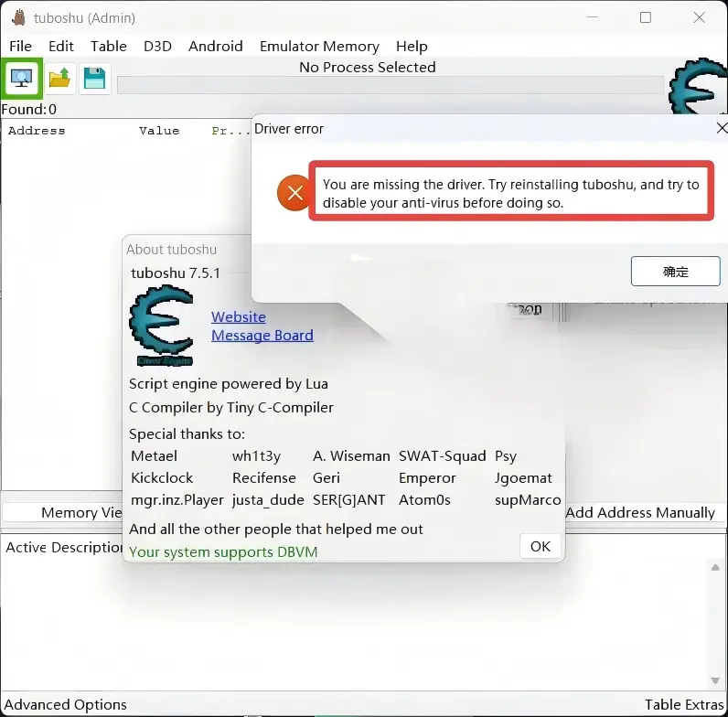Click the name 'supMarco' in thanks list
Image resolution: width=728 pixels, height=717 pixels.
coord(528,500)
